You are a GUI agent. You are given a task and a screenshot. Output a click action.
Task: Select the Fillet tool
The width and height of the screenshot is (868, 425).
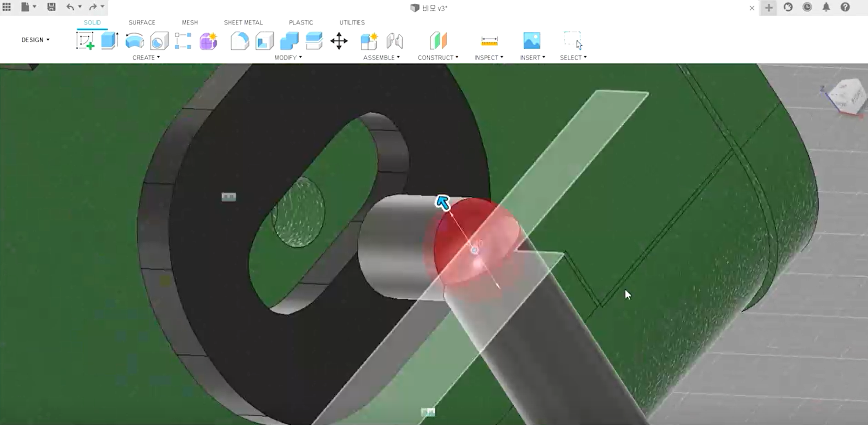point(240,41)
